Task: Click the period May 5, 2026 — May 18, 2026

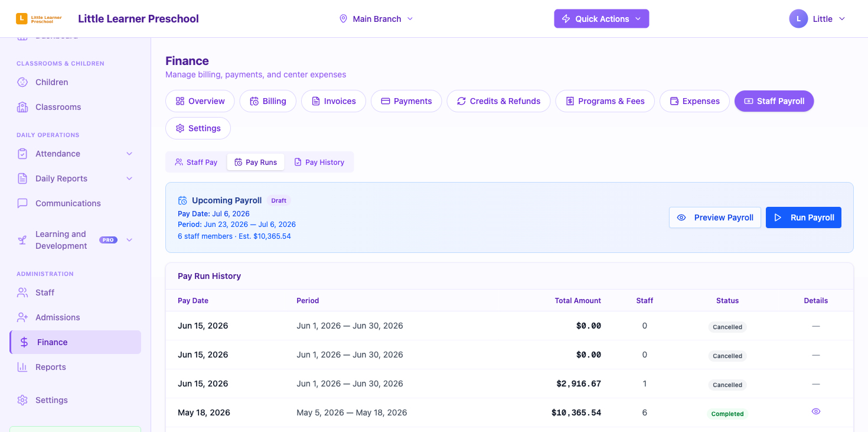Action: [x=352, y=412]
